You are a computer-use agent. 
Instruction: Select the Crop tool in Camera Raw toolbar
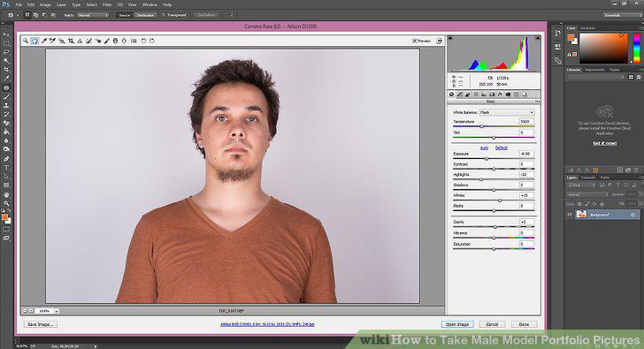coord(71,41)
